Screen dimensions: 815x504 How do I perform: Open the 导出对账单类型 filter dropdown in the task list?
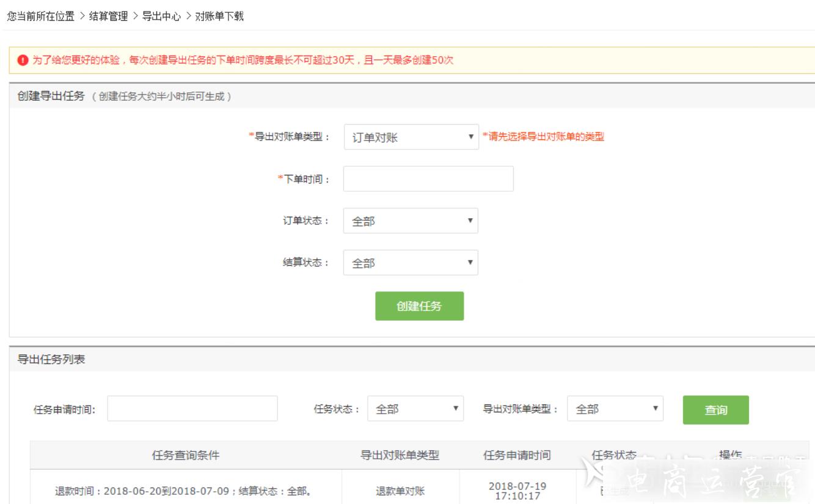pyautogui.click(x=615, y=409)
